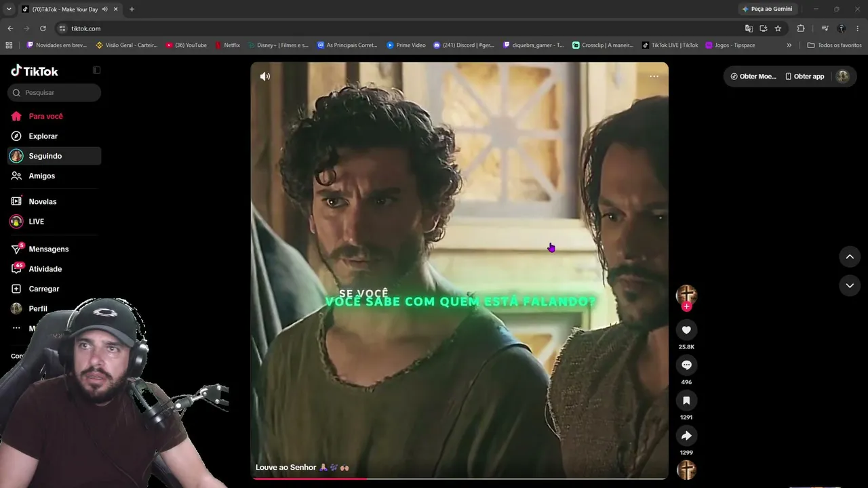Screen dimensions: 868x488
Task: Open a new browser tab
Action: [132, 9]
